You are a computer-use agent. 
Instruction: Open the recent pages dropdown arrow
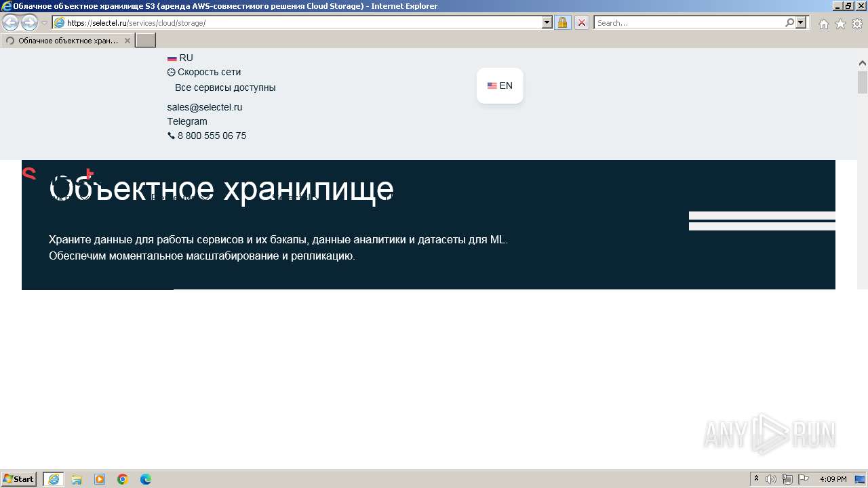tap(45, 22)
